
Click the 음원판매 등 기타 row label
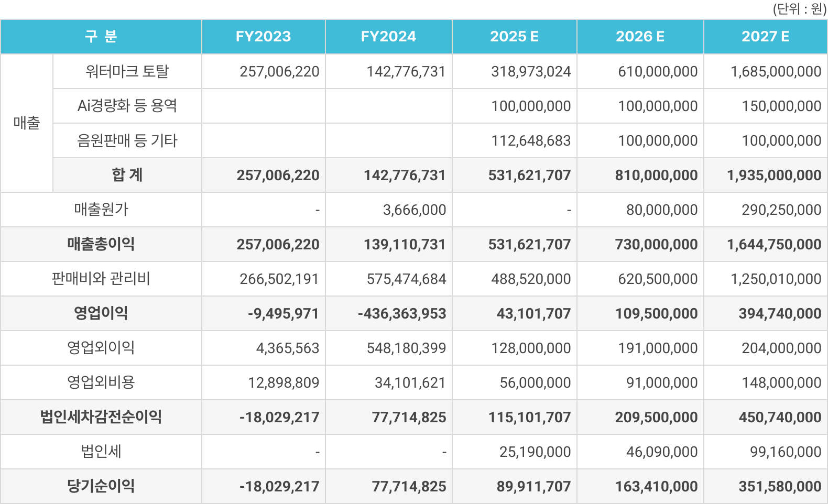pyautogui.click(x=127, y=140)
